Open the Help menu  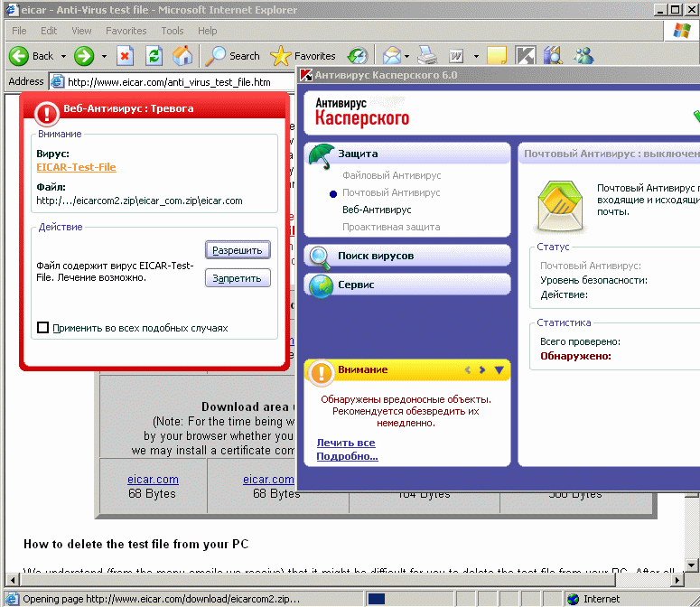(208, 31)
